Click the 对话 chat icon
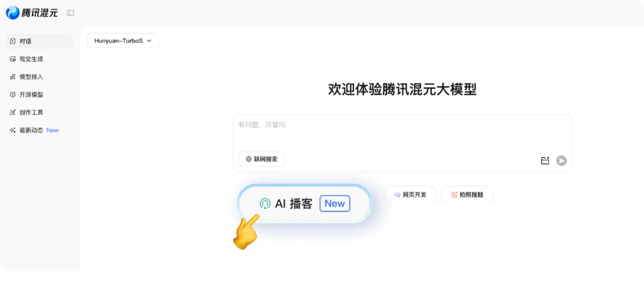The image size is (644, 292). 13,41
